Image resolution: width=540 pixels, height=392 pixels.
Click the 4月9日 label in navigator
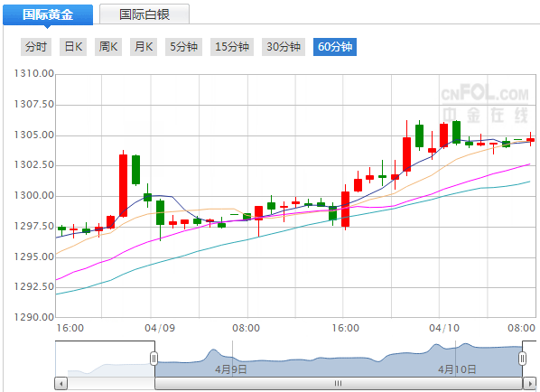point(231,369)
